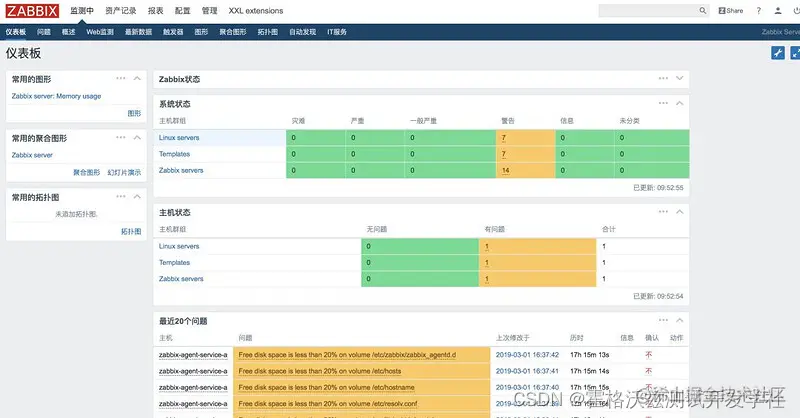Open Zabbix server: Memory usage graph link
This screenshot has height=418, width=800.
click(x=56, y=96)
